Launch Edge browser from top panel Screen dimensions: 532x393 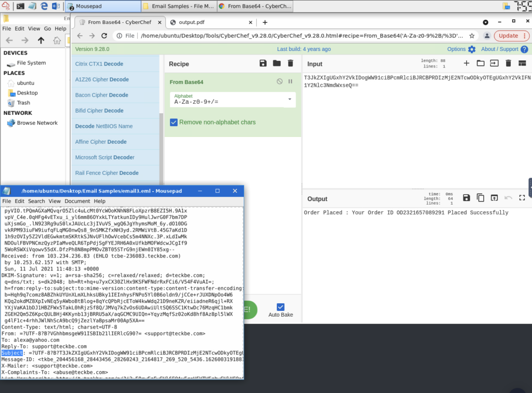tap(44, 6)
